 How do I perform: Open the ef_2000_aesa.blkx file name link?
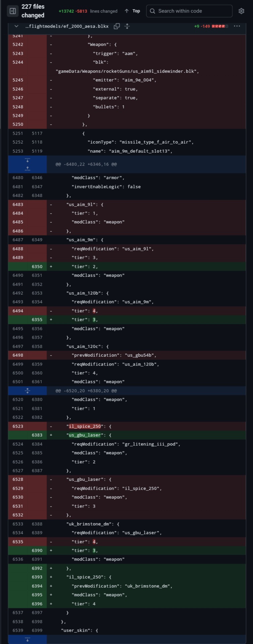67,26
